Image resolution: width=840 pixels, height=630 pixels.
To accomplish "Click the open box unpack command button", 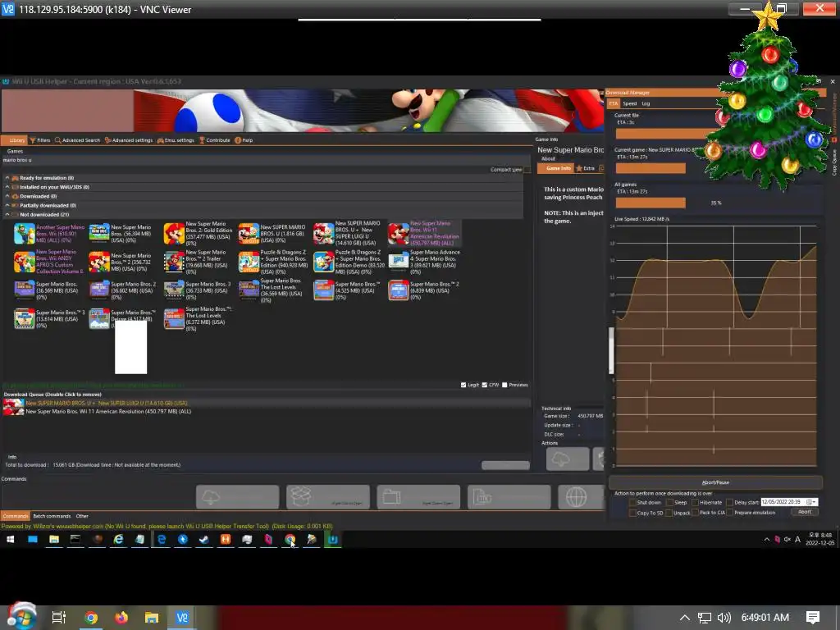I will tap(328, 497).
